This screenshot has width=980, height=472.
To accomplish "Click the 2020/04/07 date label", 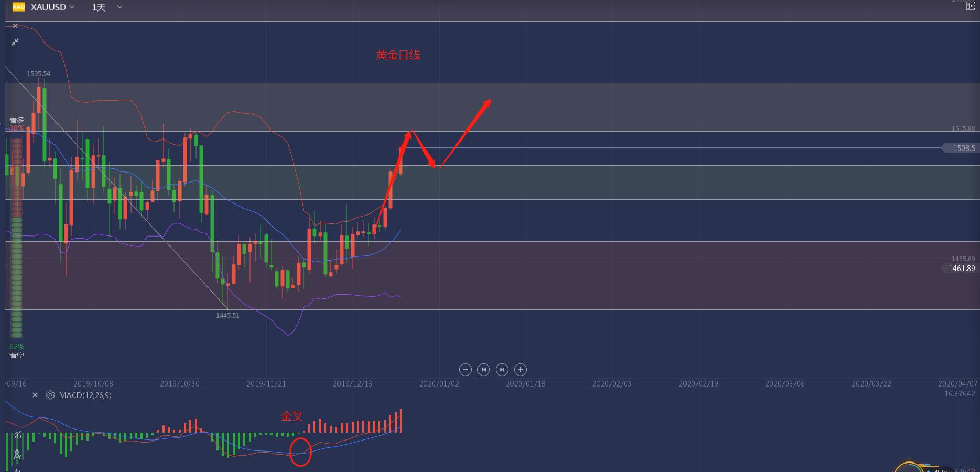I will [958, 384].
